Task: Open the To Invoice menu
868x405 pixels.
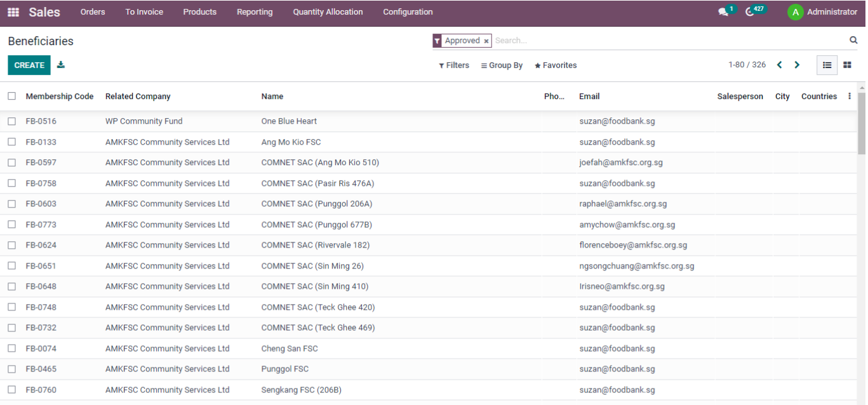Action: (144, 12)
